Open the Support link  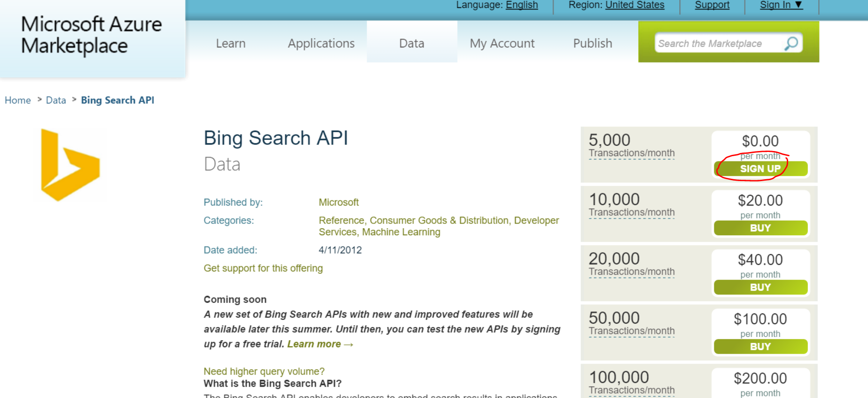tap(712, 5)
